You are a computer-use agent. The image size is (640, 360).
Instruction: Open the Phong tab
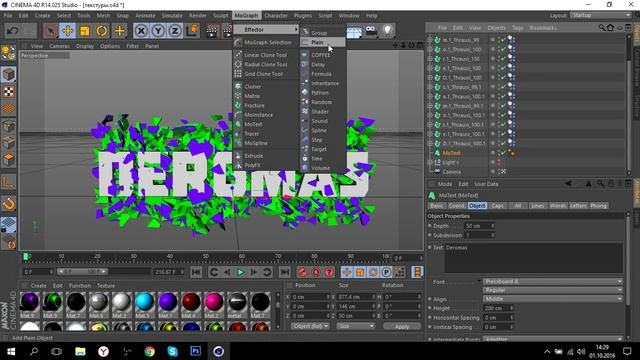(x=598, y=206)
